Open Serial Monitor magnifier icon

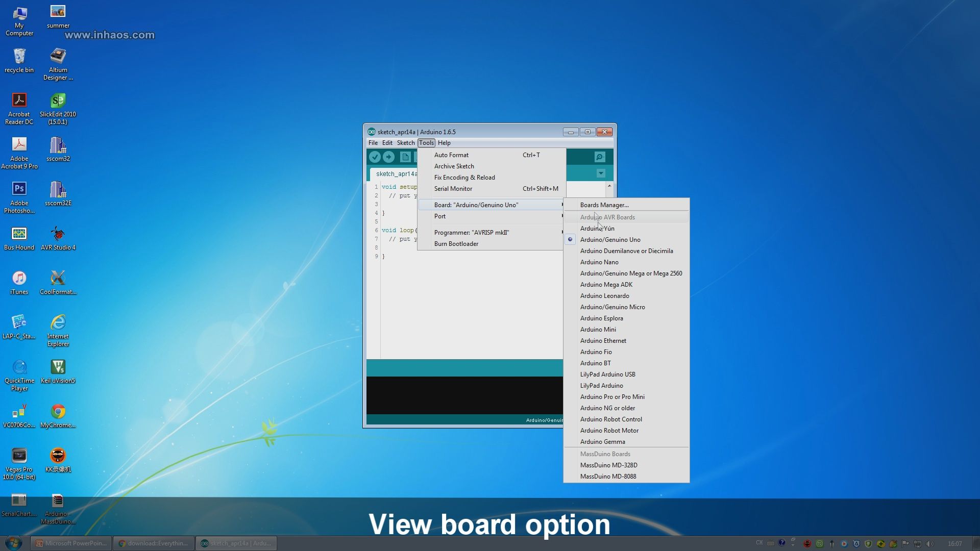click(600, 157)
